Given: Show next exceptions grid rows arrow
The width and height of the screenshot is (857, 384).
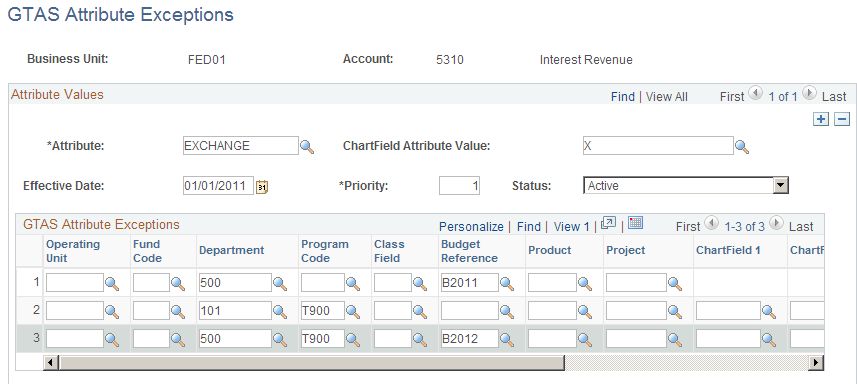Looking at the screenshot, I should 777,223.
